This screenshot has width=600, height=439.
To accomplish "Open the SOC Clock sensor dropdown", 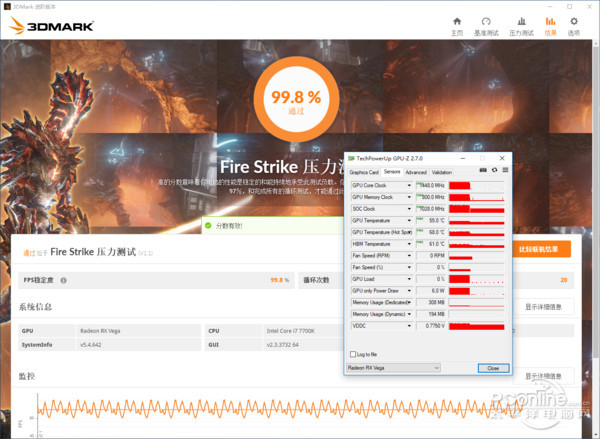I will pos(409,209).
